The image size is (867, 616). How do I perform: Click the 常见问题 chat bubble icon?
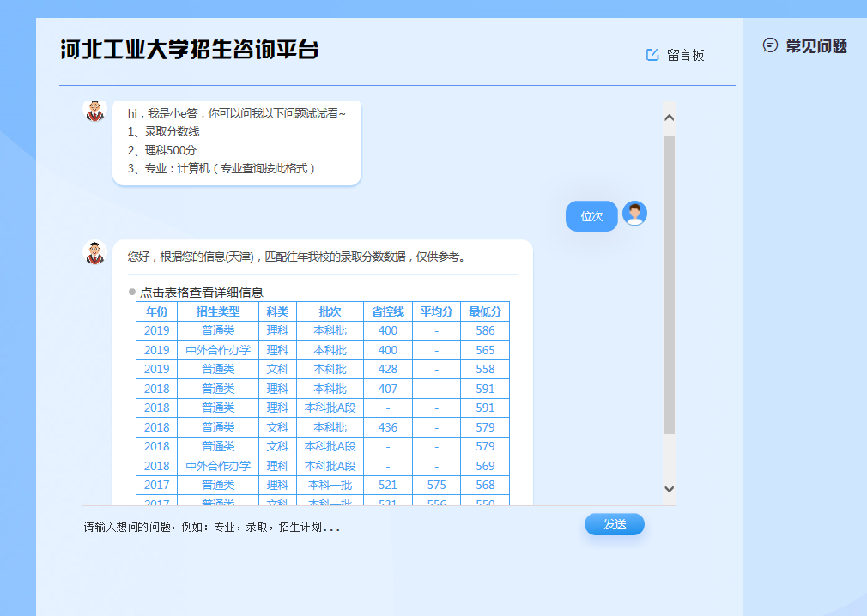[770, 45]
